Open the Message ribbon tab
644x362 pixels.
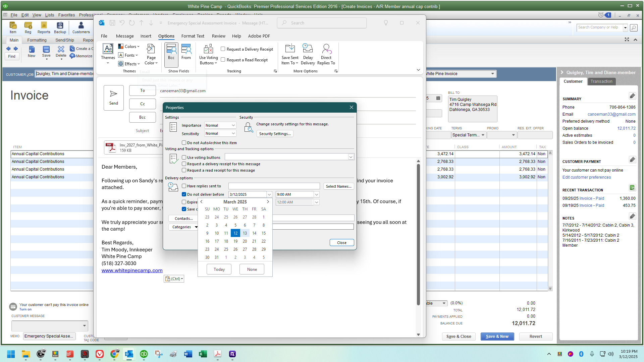[x=125, y=36]
